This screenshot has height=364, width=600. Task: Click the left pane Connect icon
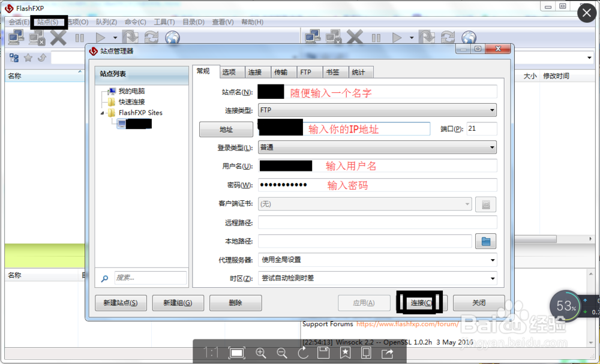coord(16,37)
